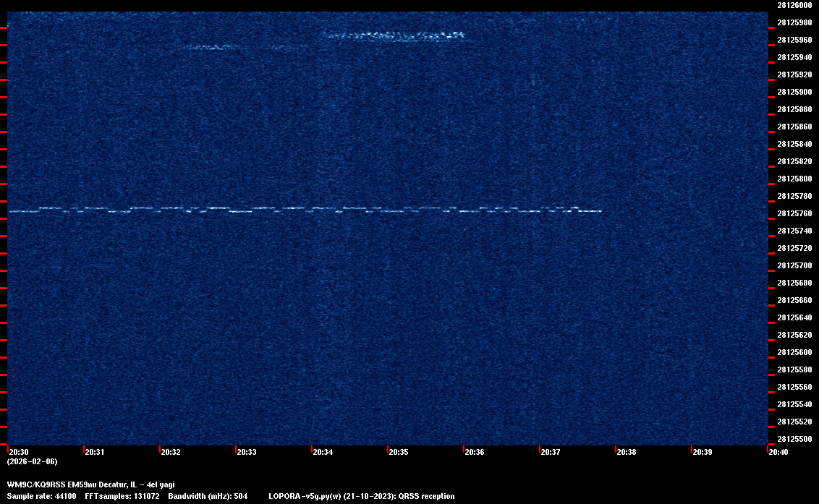819x504 pixels.
Task: Click the 28125880 frequency label
Action: pos(794,109)
